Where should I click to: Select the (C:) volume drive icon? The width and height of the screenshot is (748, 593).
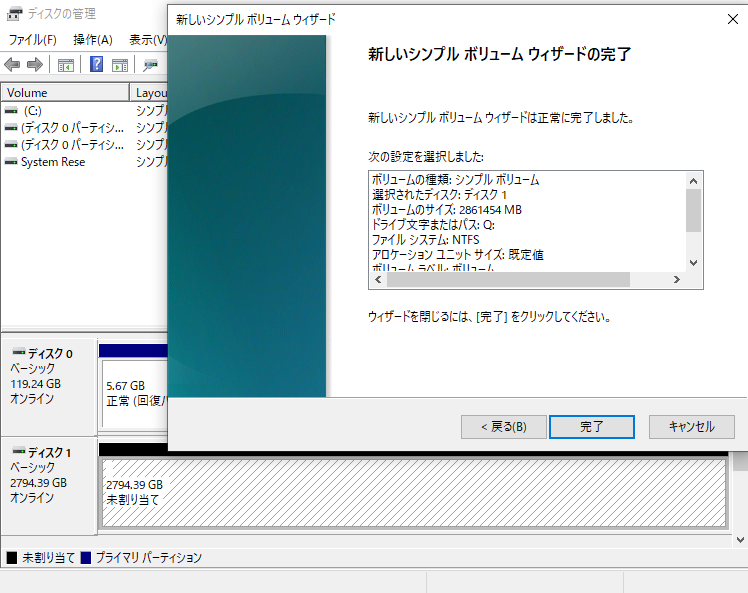coord(11,111)
